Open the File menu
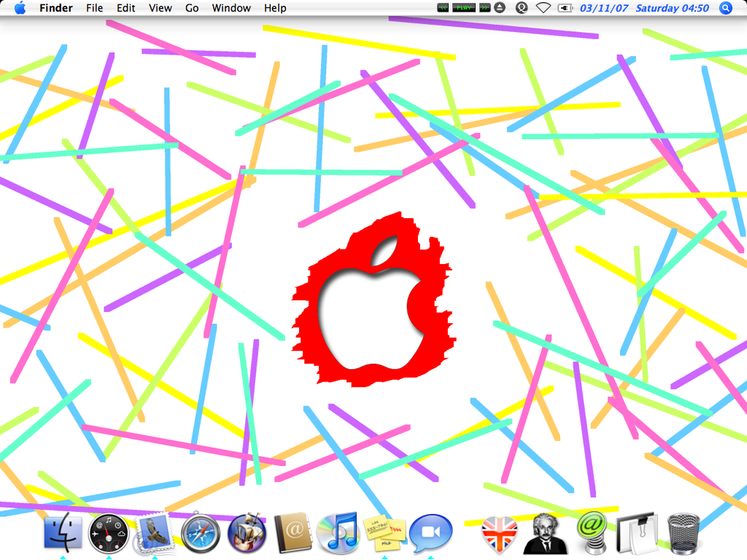 click(x=94, y=8)
